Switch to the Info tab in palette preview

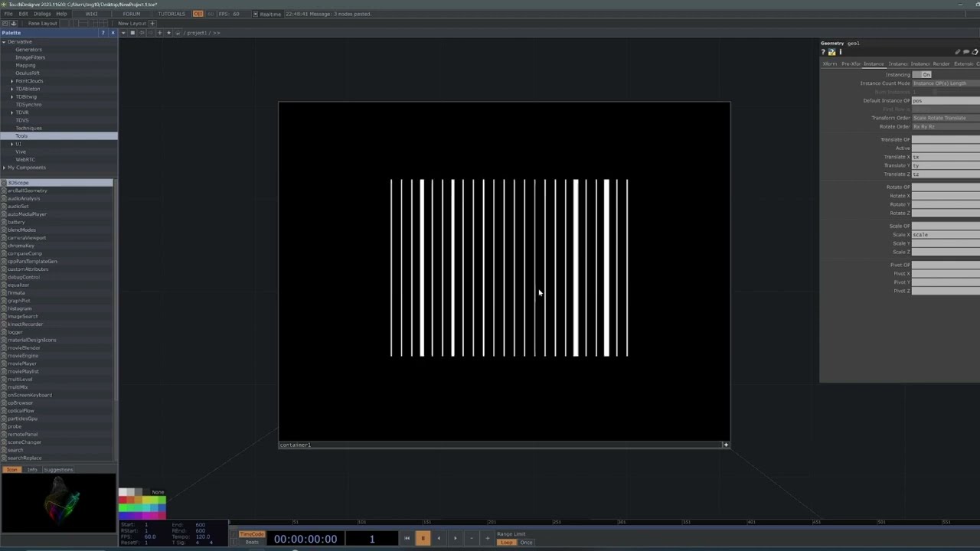click(x=32, y=470)
